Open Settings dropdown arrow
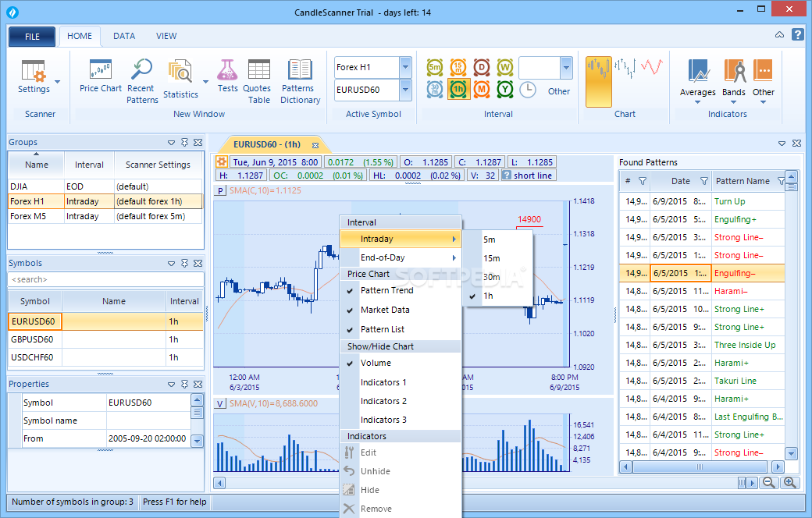Image resolution: width=812 pixels, height=518 pixels. click(58, 82)
